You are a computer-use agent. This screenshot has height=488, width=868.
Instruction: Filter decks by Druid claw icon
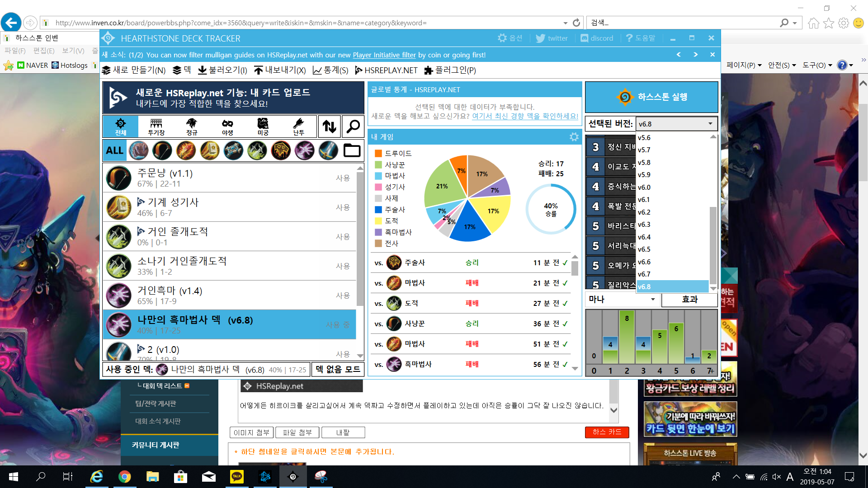point(138,150)
